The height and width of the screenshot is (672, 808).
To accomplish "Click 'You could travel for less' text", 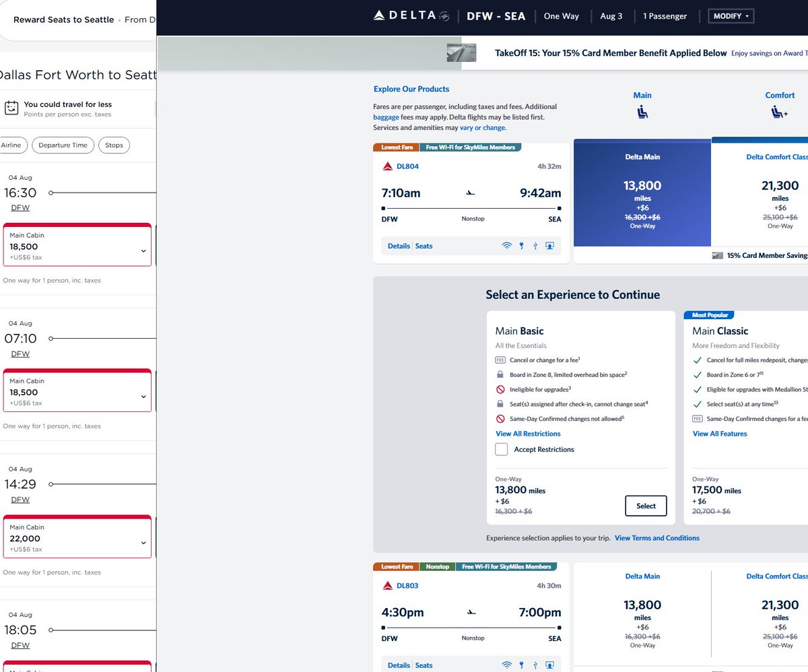I will (68, 104).
